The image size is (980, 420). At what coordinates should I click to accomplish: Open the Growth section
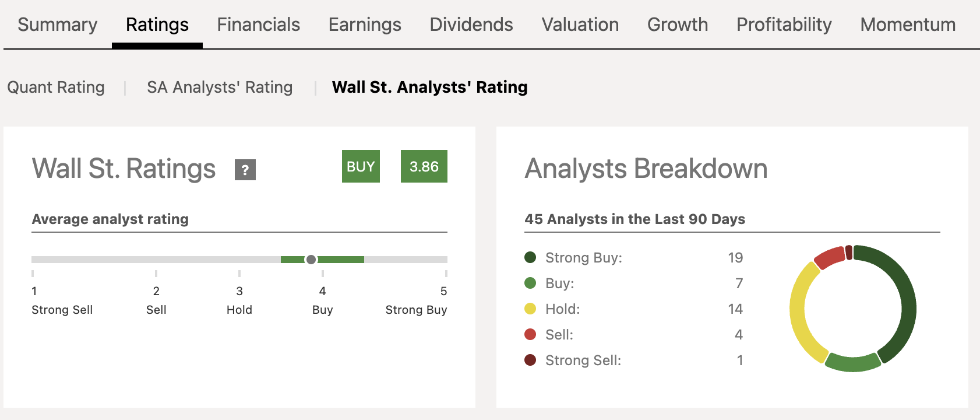(x=677, y=24)
